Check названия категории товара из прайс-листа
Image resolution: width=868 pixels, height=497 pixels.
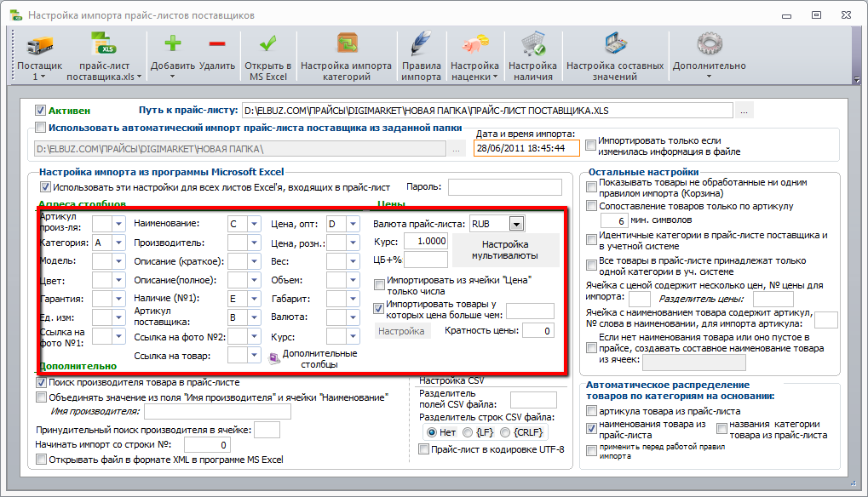(721, 428)
